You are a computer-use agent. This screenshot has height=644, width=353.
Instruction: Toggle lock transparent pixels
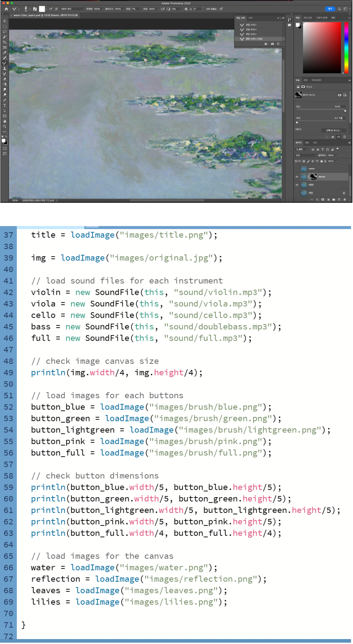coord(304,161)
